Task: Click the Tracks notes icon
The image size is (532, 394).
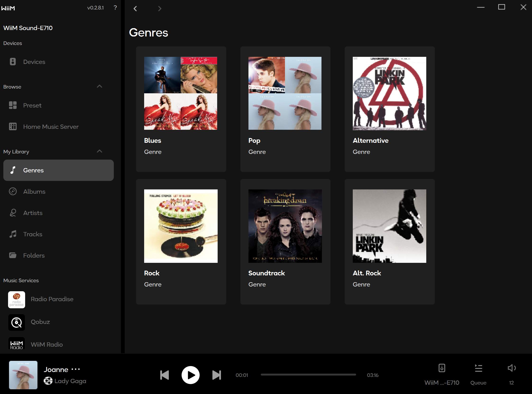Action: tap(13, 234)
